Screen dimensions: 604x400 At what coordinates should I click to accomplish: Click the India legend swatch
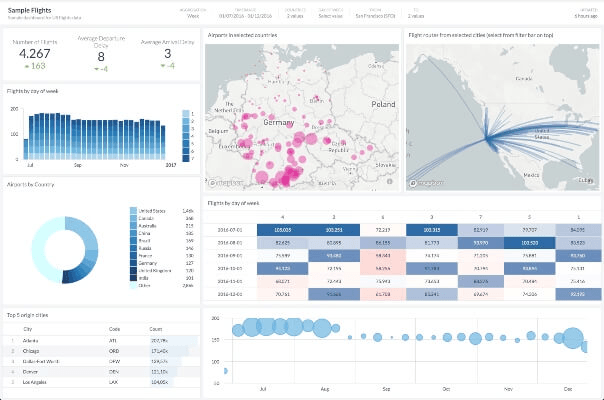133,278
